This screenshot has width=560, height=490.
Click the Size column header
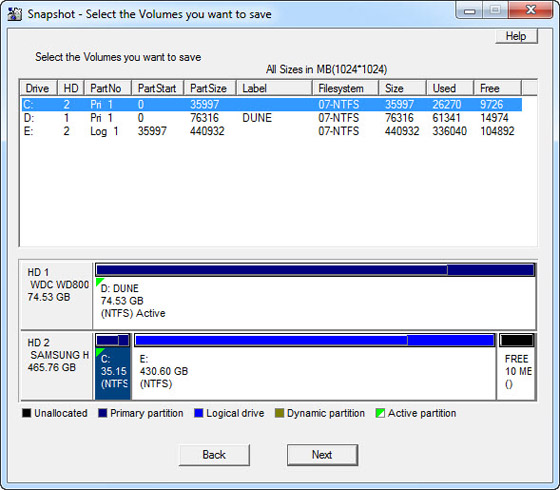tap(402, 88)
